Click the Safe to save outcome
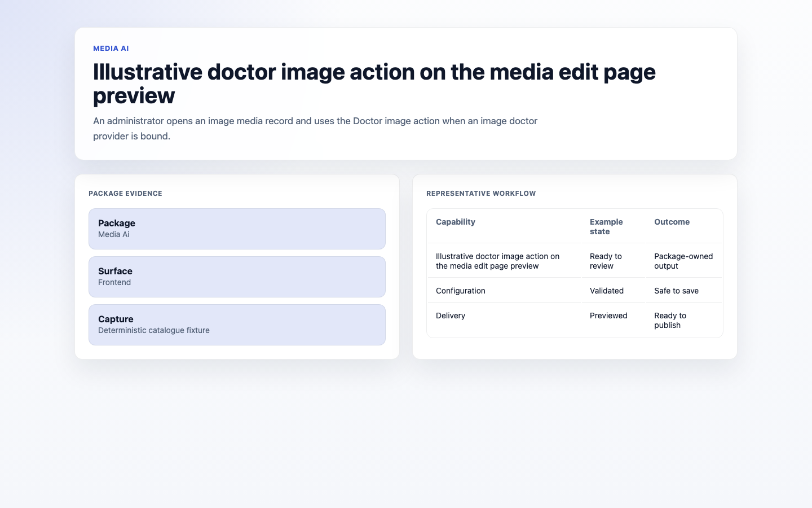Screen dimensions: 812x508 (x=683, y=291)
